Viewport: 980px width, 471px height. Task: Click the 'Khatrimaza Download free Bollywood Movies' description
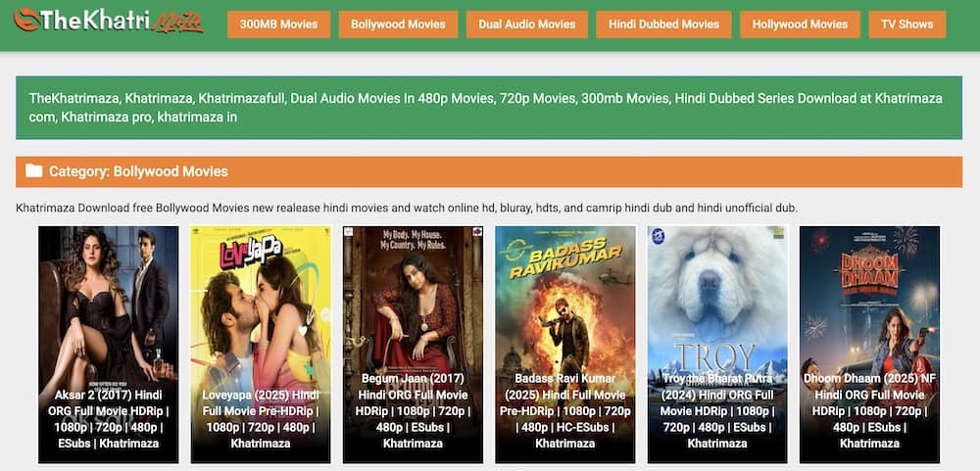point(407,208)
